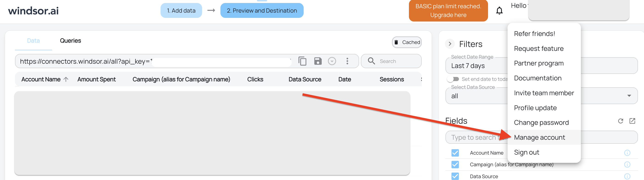Refresh the Fields list

(x=621, y=121)
